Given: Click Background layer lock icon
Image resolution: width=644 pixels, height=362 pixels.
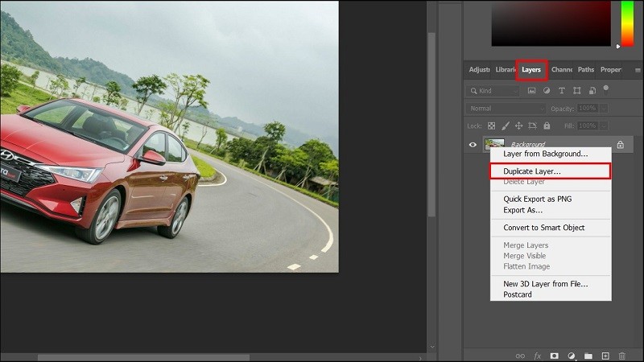Looking at the screenshot, I should [x=620, y=145].
